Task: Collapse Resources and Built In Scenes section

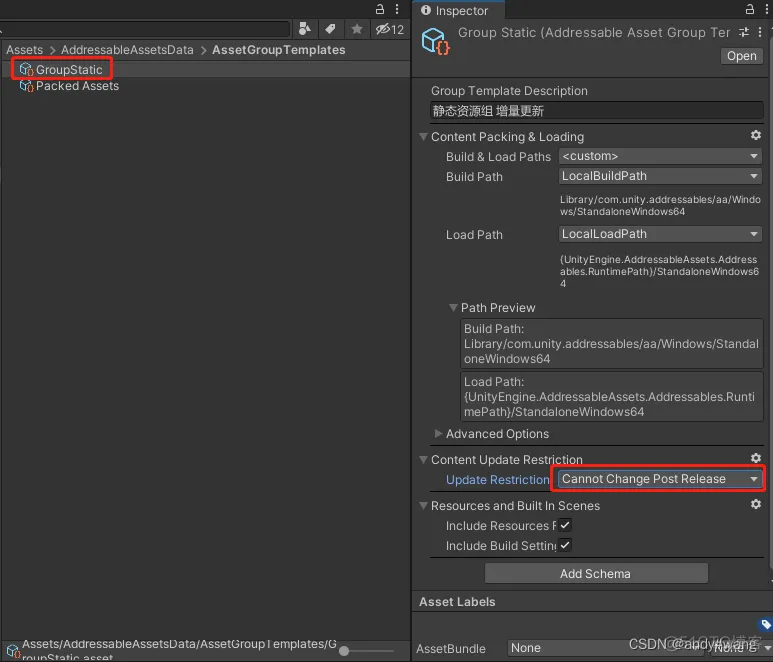Action: [423, 506]
